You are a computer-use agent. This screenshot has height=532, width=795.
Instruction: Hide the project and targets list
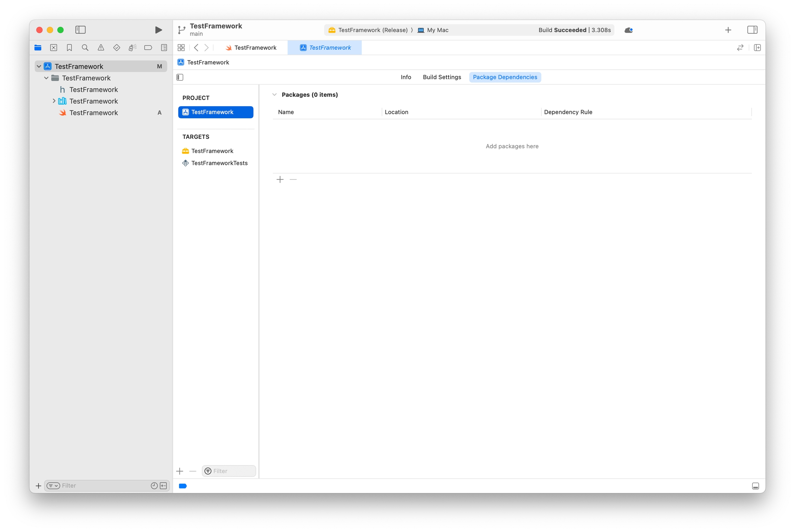pos(180,77)
